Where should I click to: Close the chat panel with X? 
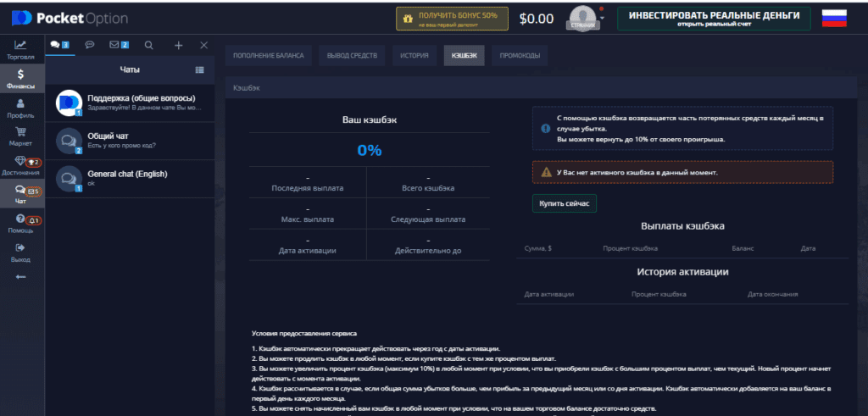coord(203,46)
